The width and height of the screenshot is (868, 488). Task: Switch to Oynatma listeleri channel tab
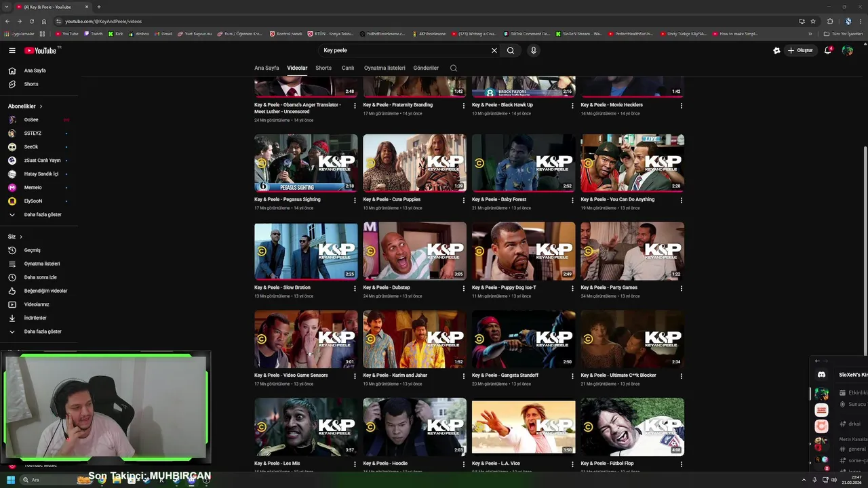(384, 68)
